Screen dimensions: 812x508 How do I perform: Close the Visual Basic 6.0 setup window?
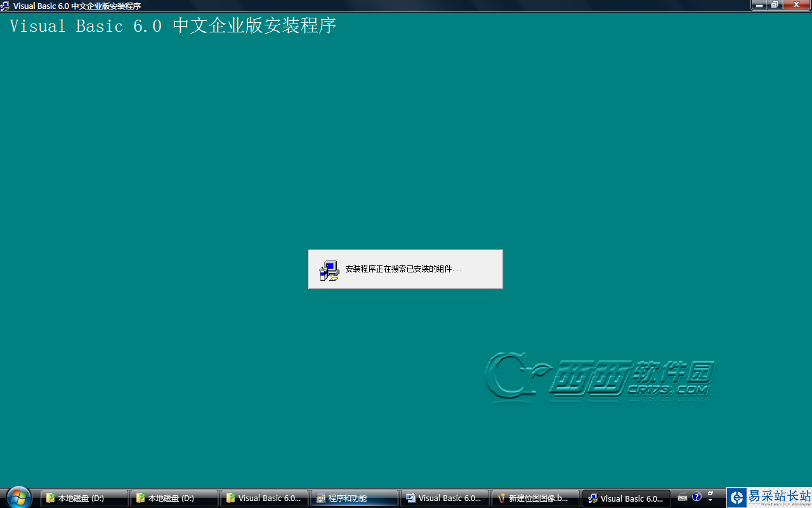796,5
